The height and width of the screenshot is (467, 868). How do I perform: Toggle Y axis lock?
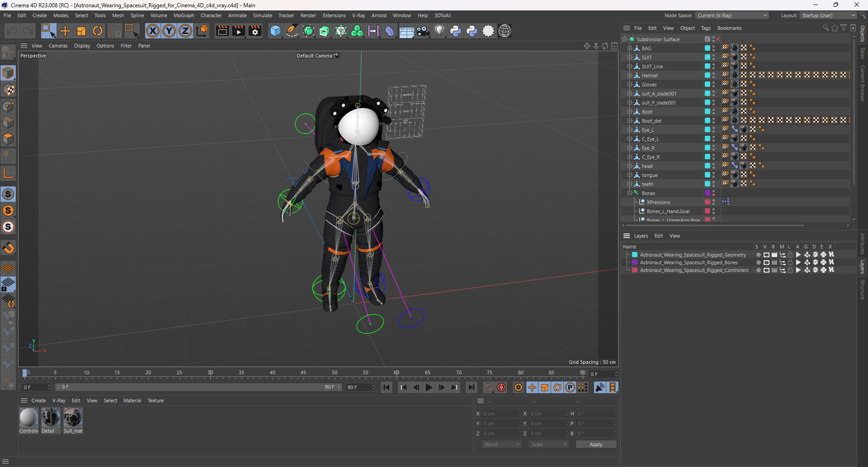tap(169, 31)
